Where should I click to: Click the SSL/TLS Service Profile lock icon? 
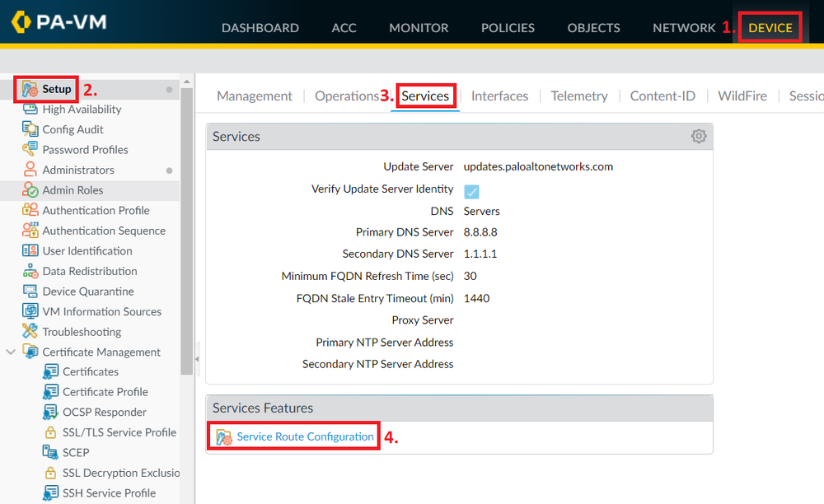[50, 432]
